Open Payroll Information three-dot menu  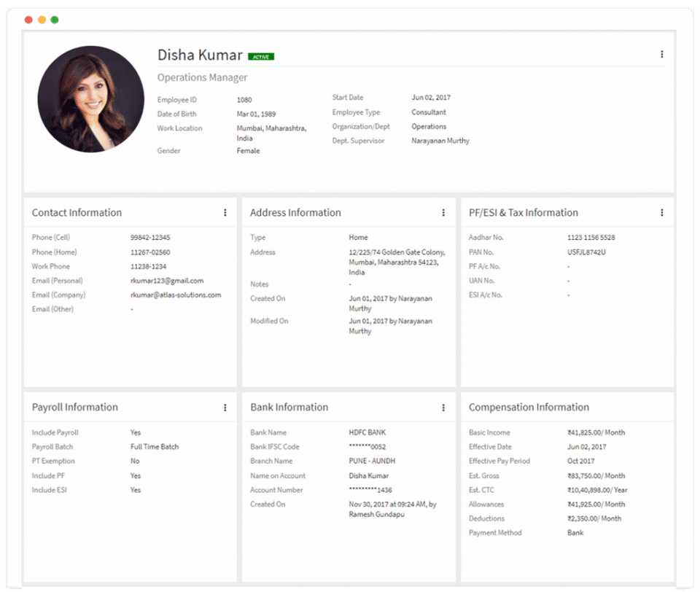coord(225,408)
